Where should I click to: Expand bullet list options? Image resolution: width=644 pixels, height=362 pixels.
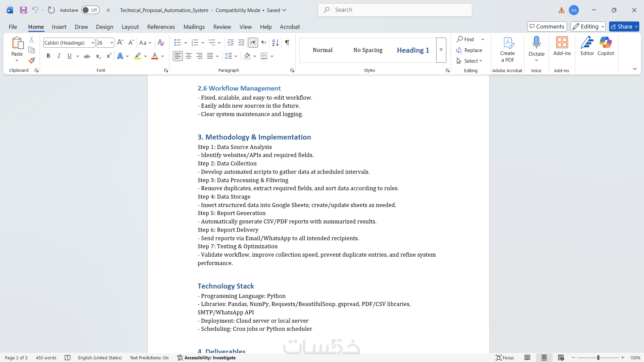coord(186,43)
